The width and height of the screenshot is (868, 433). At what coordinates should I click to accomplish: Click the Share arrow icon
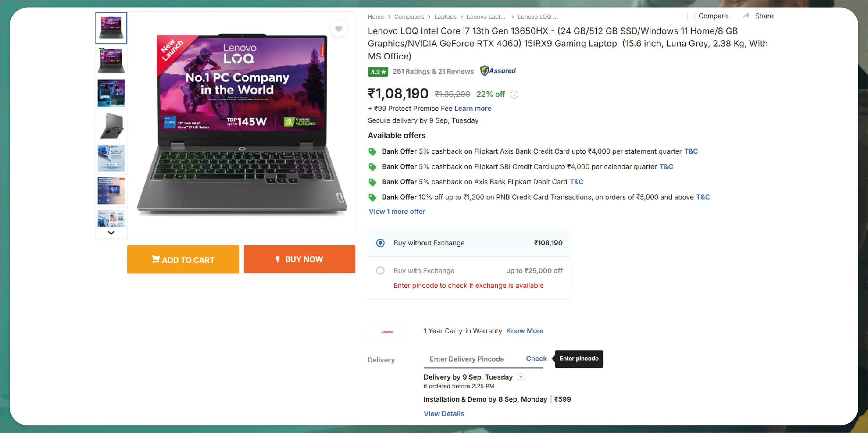click(746, 16)
